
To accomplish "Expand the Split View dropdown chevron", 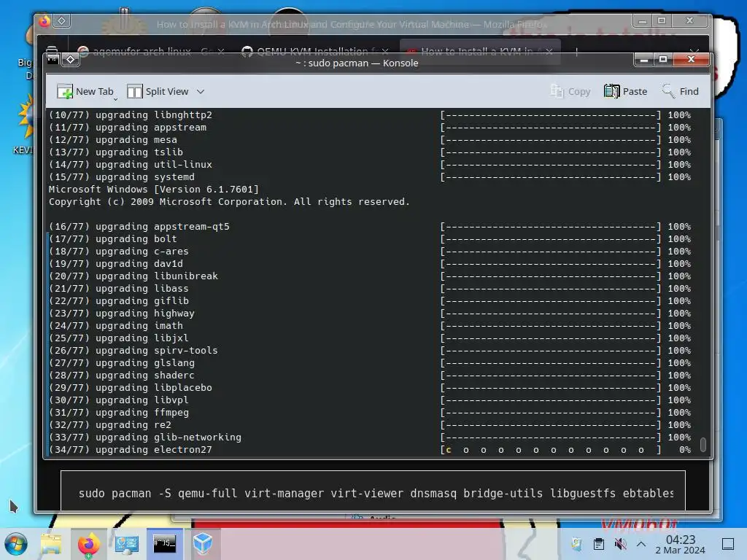I will coord(201,91).
